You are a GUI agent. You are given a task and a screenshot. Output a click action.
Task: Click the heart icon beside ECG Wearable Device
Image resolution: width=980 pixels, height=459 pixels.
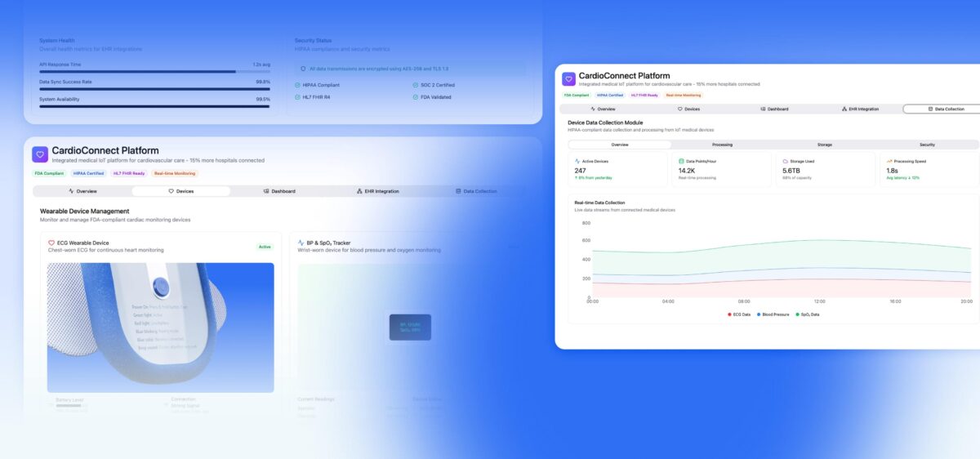(x=51, y=243)
